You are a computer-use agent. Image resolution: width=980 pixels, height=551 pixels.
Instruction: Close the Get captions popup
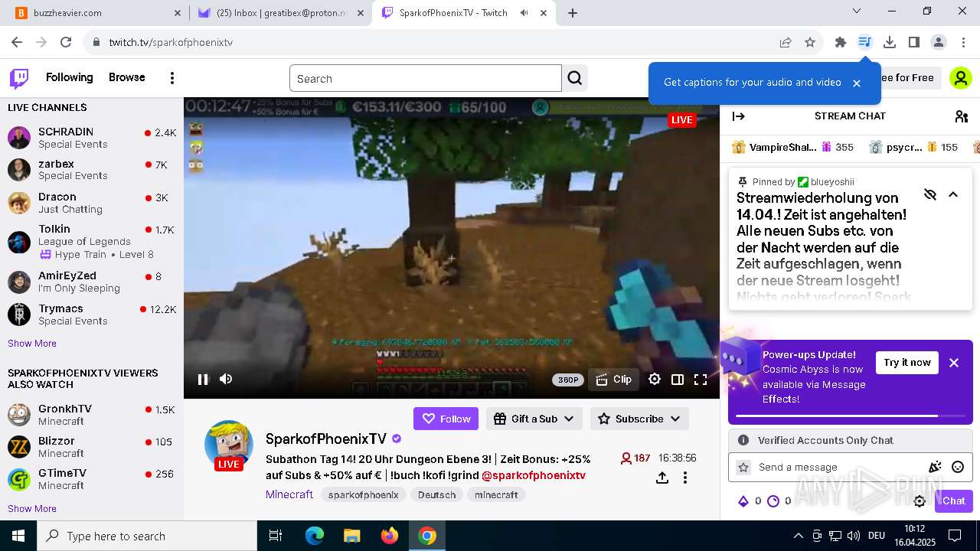[857, 83]
